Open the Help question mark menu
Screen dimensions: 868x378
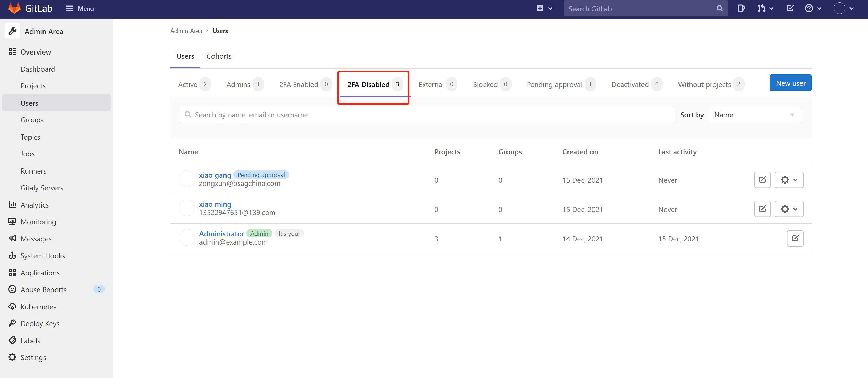pyautogui.click(x=813, y=9)
